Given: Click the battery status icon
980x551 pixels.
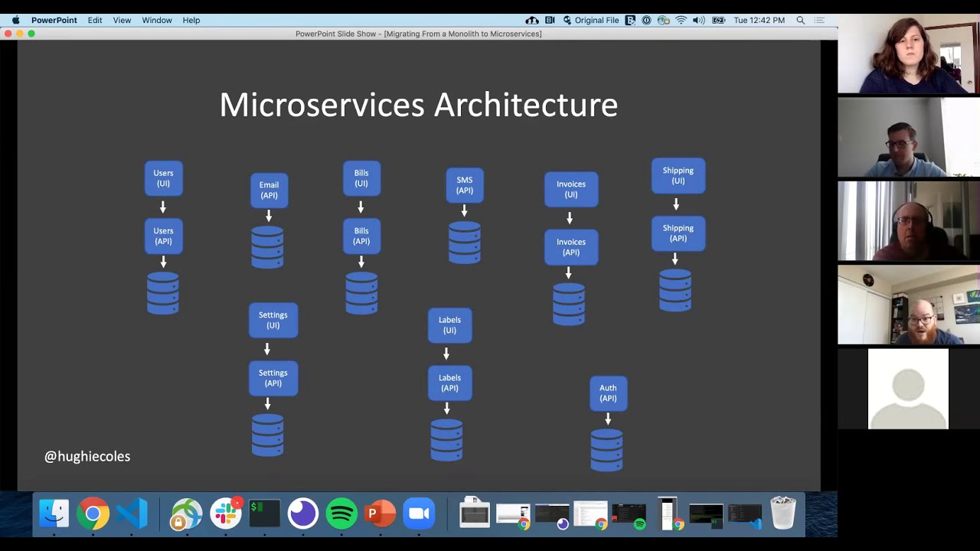Looking at the screenshot, I should [719, 20].
